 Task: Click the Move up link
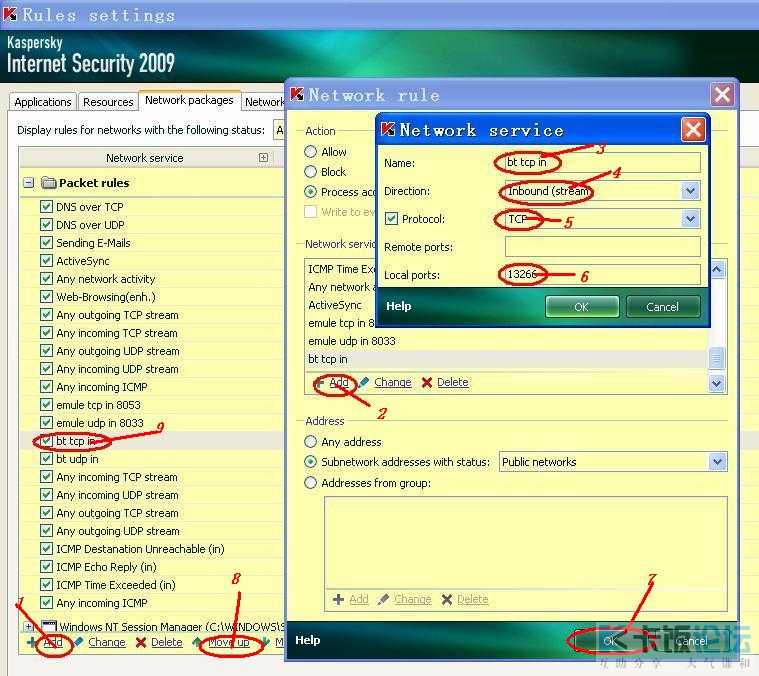229,642
